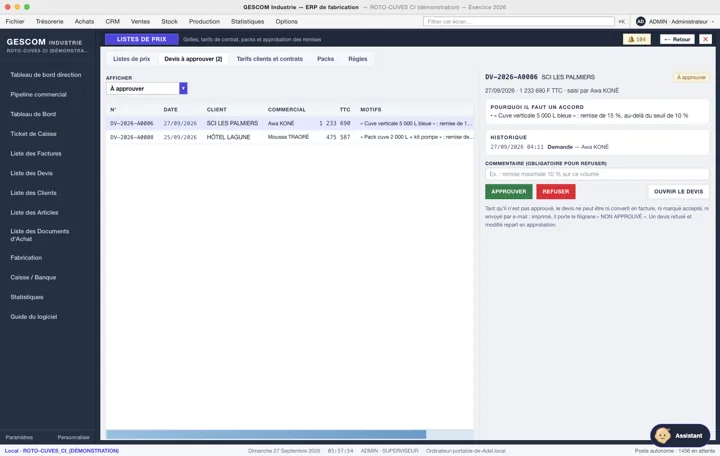This screenshot has width=720, height=456.
Task: Expand the ADMIN · Administrateur user menu
Action: (681, 22)
